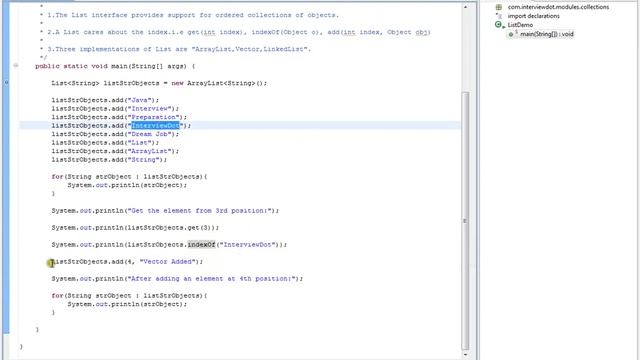Place cursor on add("Preparation") line
This screenshot has width=640, height=360.
tap(119, 117)
